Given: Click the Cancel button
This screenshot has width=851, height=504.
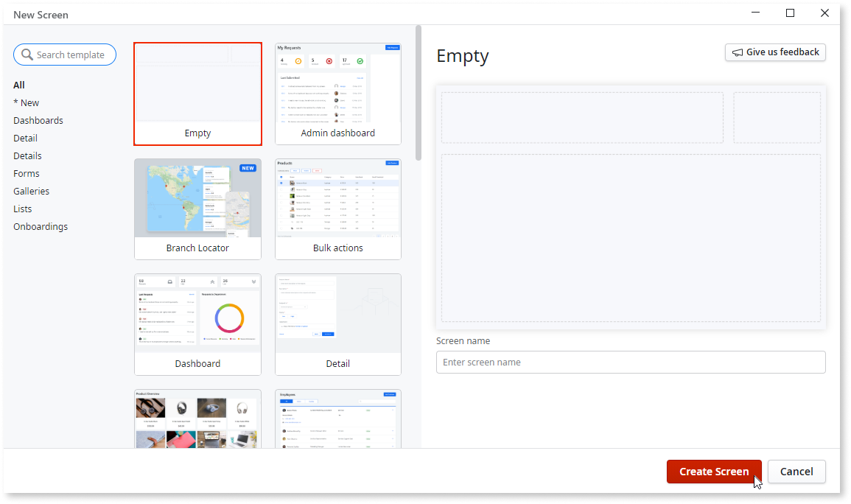Looking at the screenshot, I should point(796,472).
